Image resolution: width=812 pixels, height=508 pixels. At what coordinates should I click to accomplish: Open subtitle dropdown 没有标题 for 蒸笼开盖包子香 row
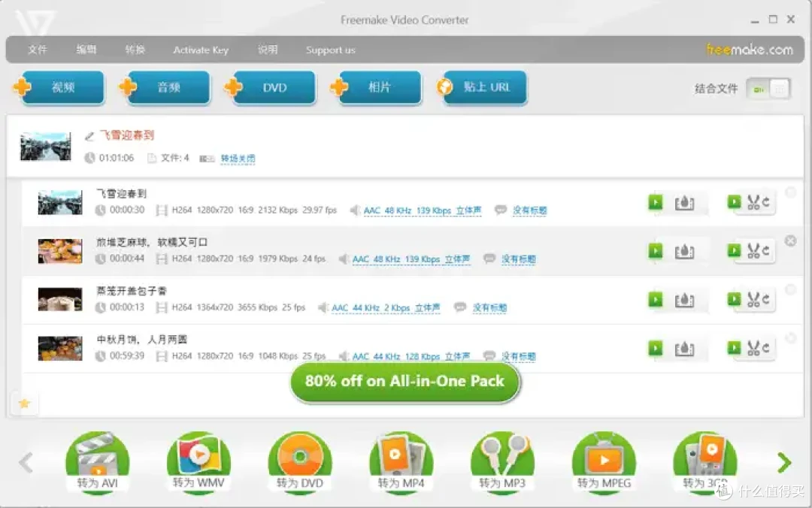489,308
